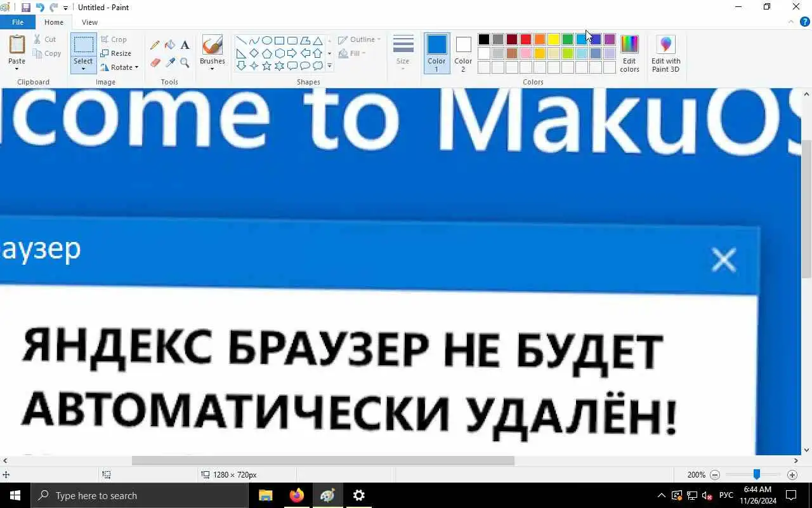Open the Brushes dropdown arrow
812x508 pixels.
pos(212,69)
